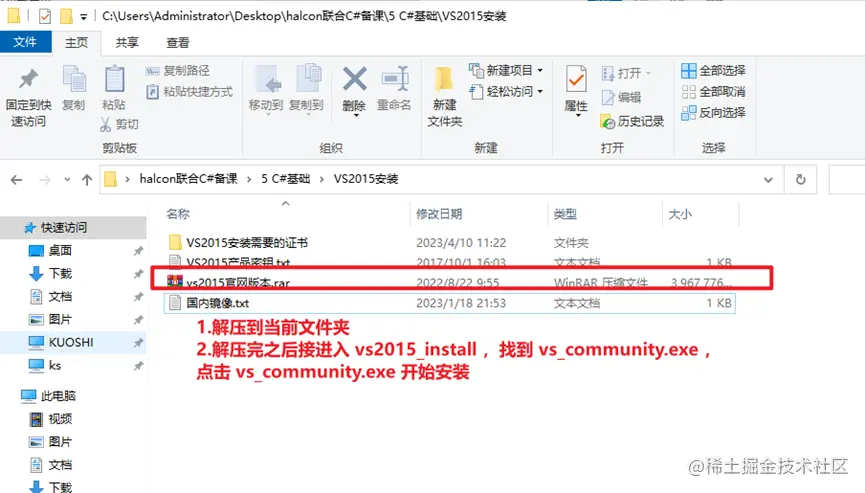Click the search box beside refresh
The height and width of the screenshot is (493, 865).
(x=847, y=179)
